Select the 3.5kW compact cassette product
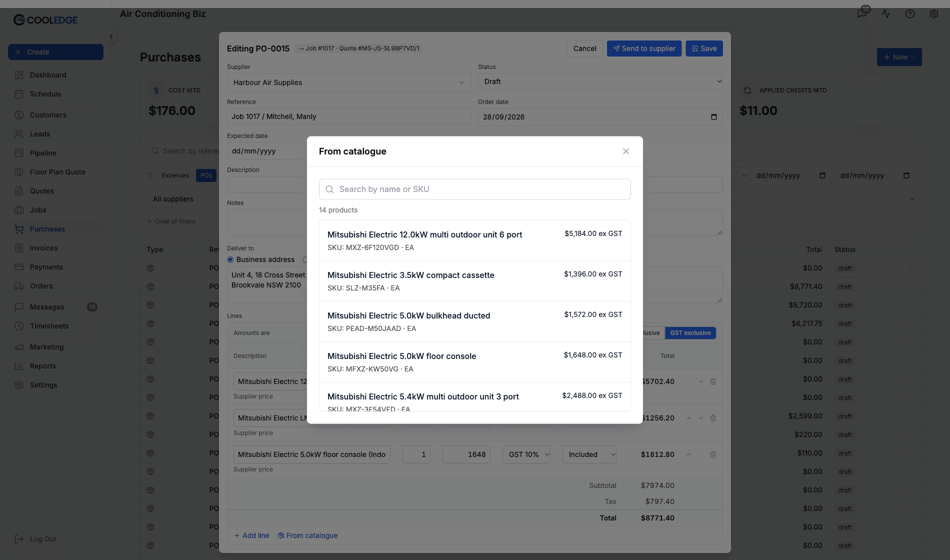Image resolution: width=950 pixels, height=560 pixels. click(x=474, y=281)
